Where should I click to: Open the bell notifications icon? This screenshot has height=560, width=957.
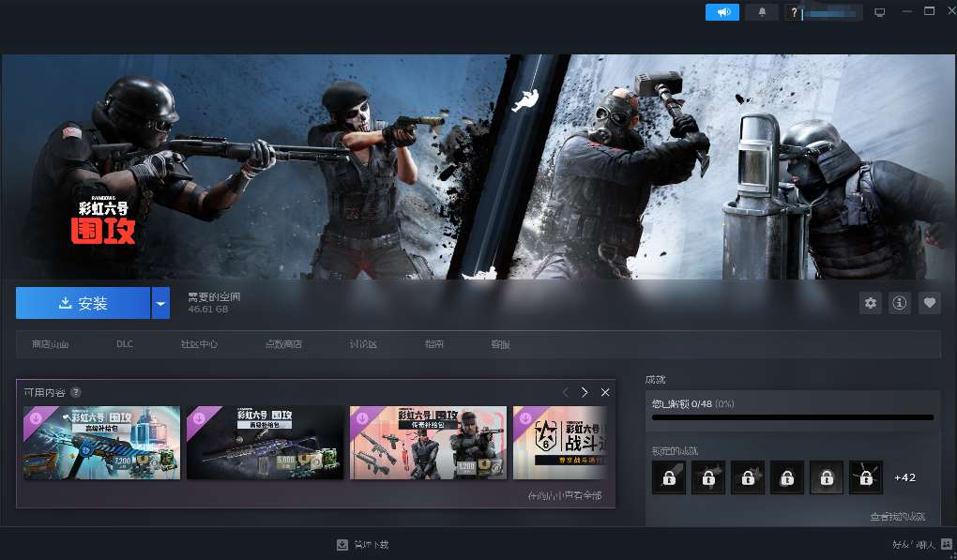762,12
